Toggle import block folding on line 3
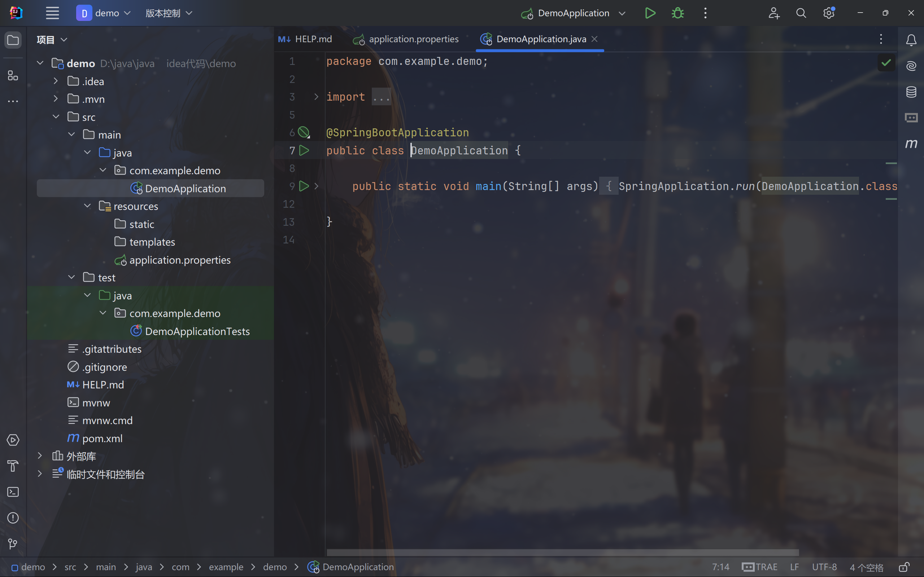The width and height of the screenshot is (924, 577). pos(316,97)
